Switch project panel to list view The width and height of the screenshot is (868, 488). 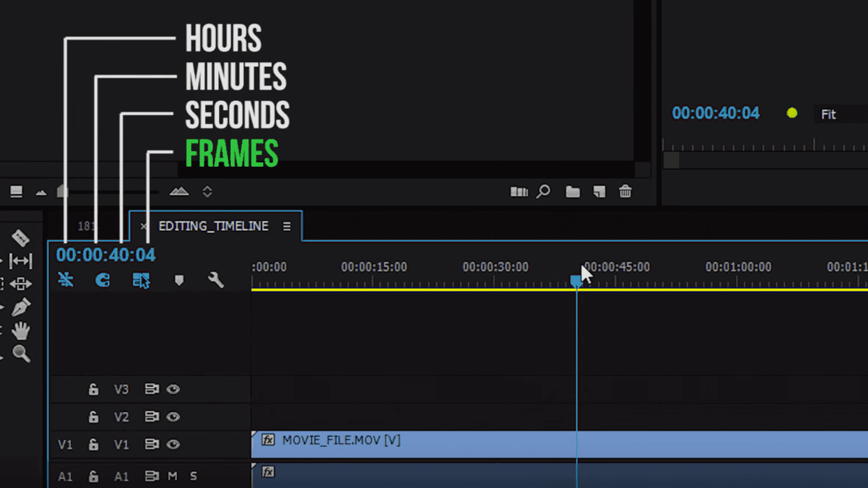coord(16,191)
